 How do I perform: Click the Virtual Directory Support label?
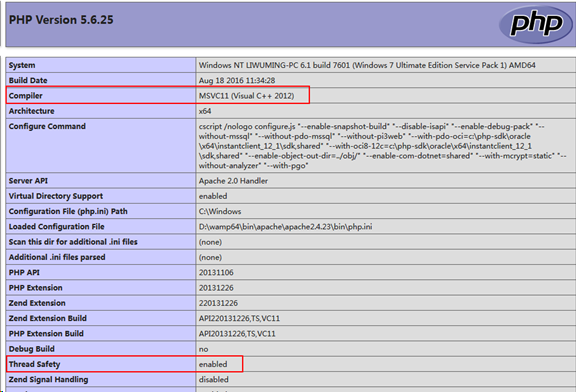coord(56,196)
